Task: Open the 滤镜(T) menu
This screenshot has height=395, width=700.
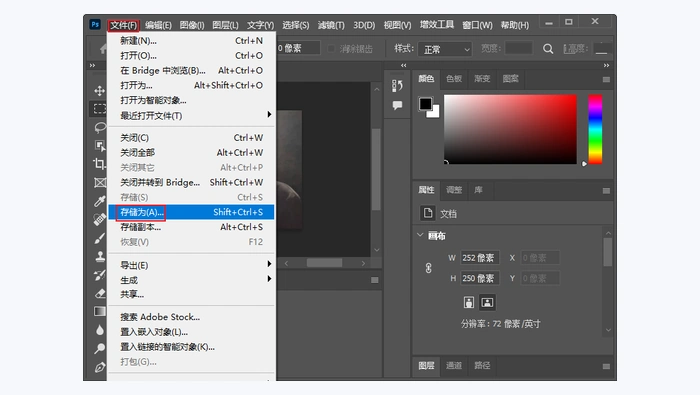Action: (331, 25)
